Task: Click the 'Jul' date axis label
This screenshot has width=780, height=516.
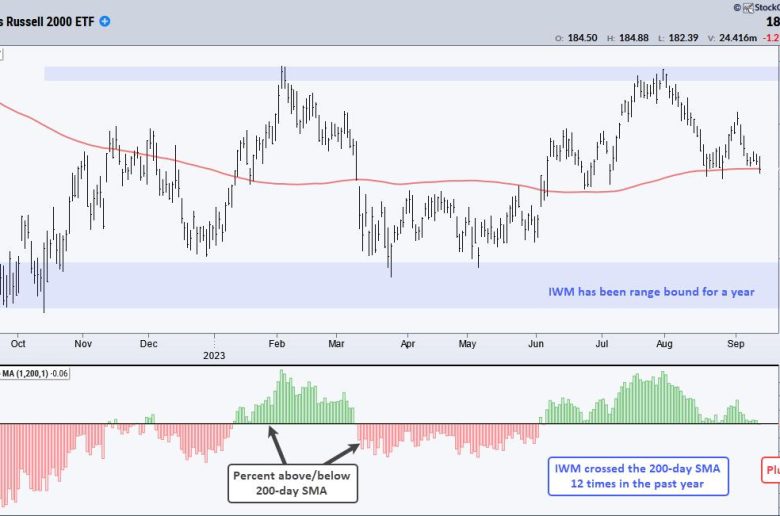Action: coord(602,344)
